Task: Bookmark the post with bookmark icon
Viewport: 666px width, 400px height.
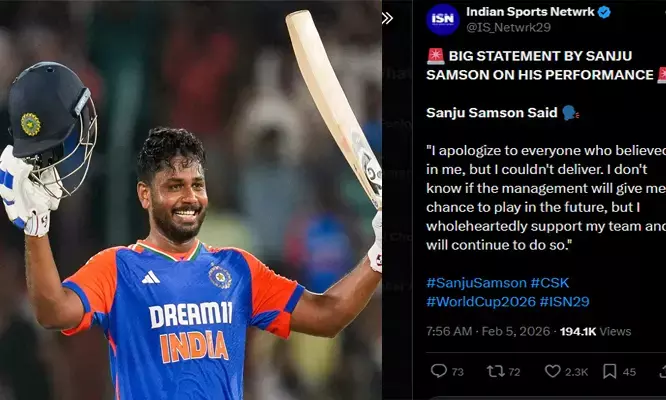Action: (610, 371)
